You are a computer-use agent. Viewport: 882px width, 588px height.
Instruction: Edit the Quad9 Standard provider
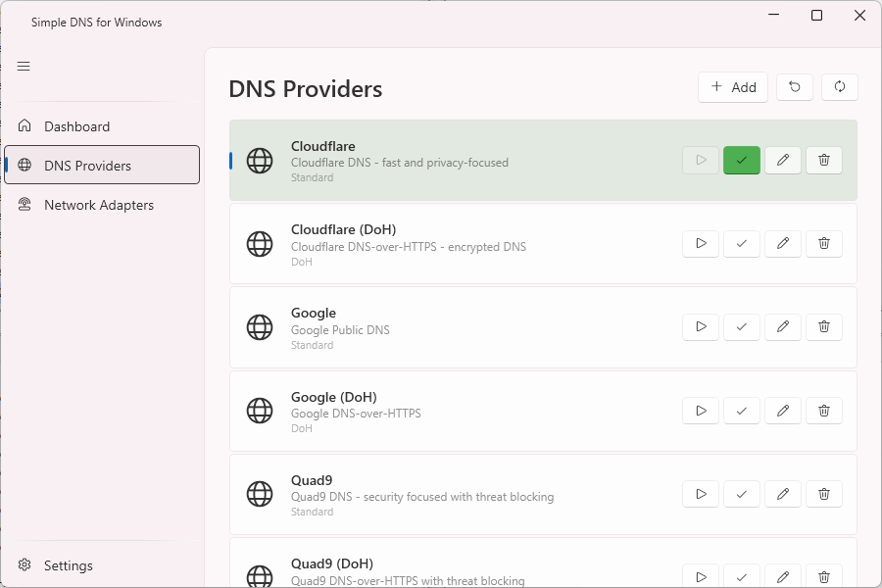tap(782, 494)
